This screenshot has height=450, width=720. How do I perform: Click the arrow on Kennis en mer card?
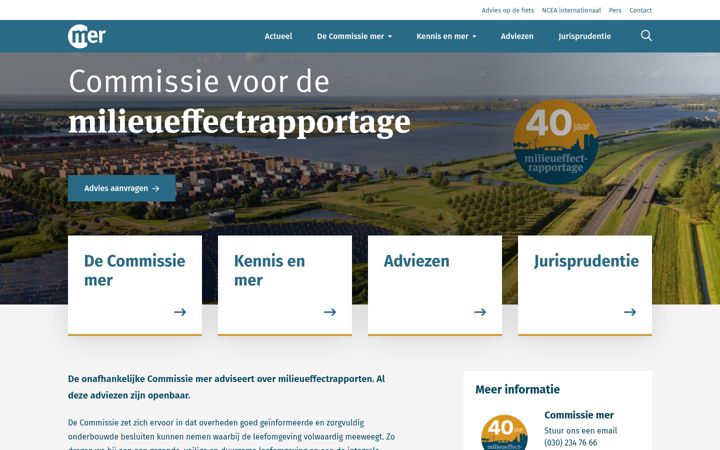click(x=330, y=312)
